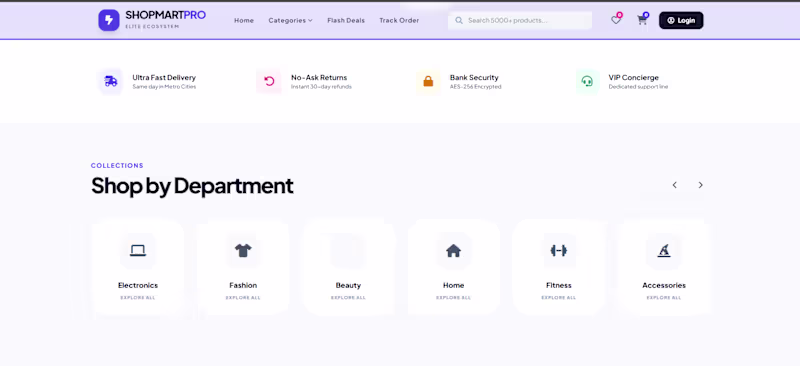Open the wishlist heart icon
The height and width of the screenshot is (366, 800).
[x=616, y=20]
